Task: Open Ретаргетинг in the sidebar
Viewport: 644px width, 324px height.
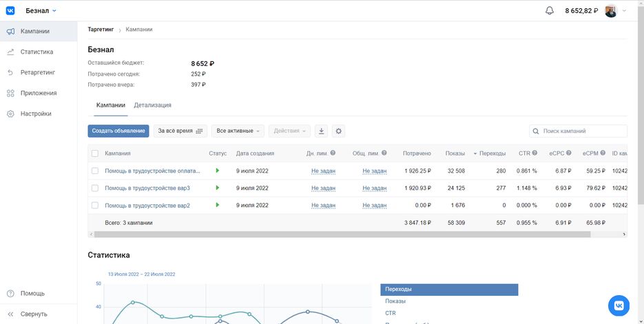Action: (38, 72)
